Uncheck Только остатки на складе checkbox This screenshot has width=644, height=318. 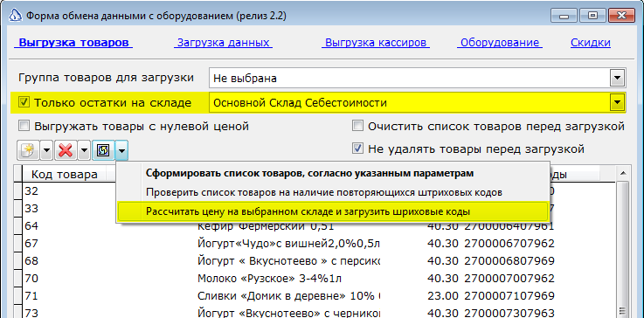coord(24,102)
